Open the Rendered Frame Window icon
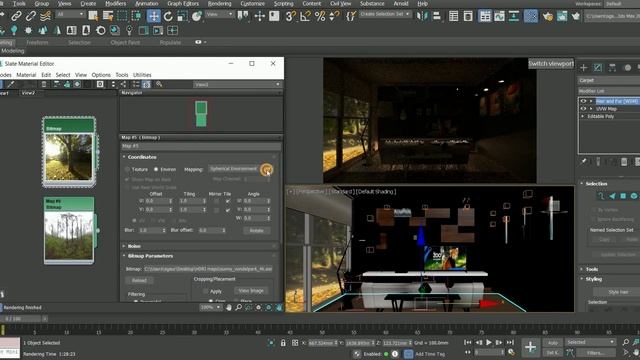The width and height of the screenshot is (640, 360). pyautogui.click(x=562, y=16)
